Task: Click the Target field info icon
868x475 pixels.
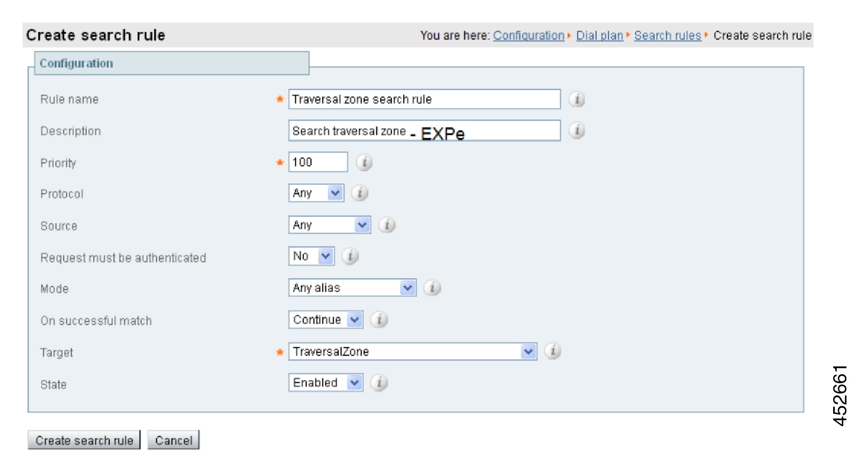Action: click(x=553, y=351)
